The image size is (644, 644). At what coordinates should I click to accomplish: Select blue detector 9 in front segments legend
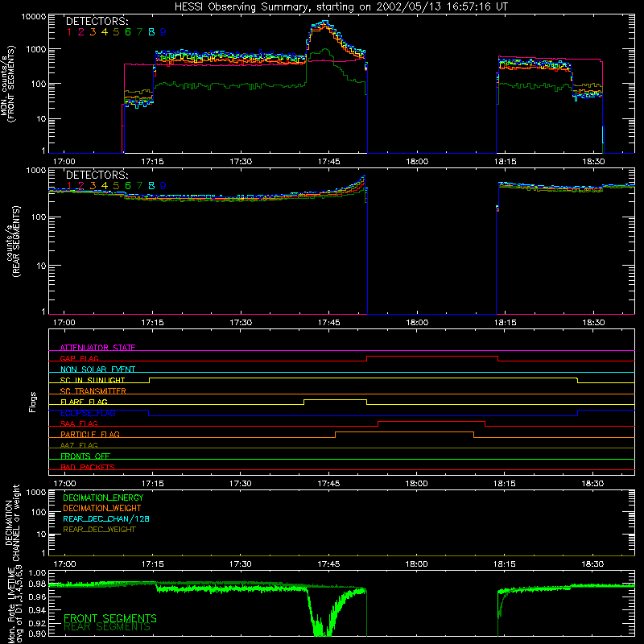pos(163,32)
